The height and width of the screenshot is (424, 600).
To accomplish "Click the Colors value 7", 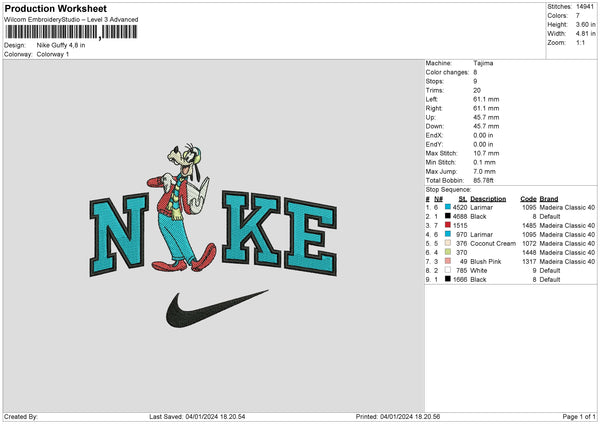I will point(578,16).
